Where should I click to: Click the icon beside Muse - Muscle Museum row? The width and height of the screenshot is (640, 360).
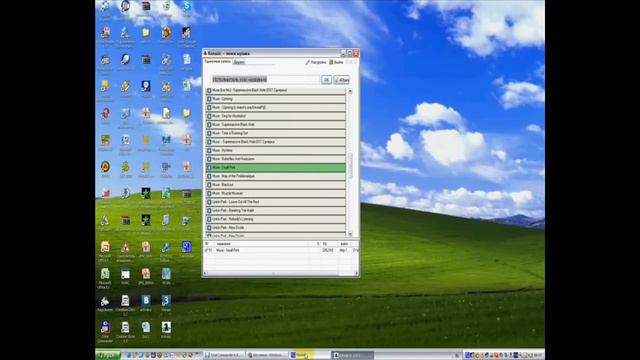209,193
